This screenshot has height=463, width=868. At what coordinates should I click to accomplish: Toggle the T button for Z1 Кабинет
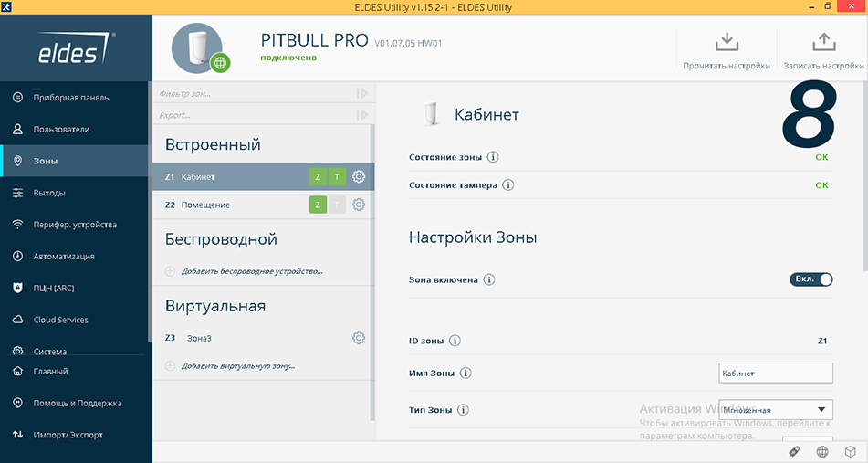pos(337,176)
